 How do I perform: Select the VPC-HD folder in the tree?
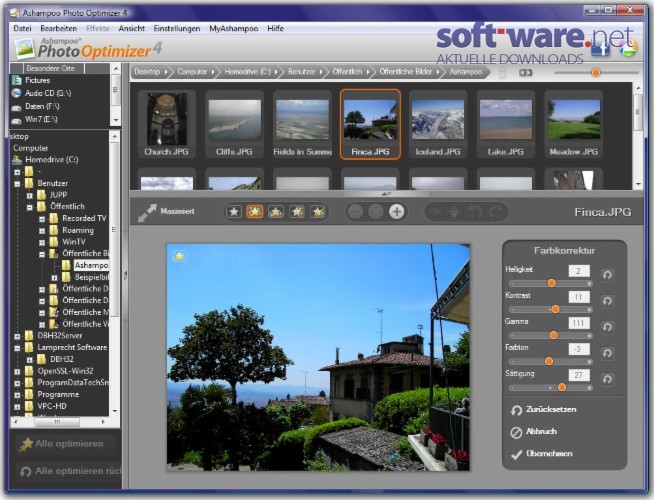[x=52, y=406]
